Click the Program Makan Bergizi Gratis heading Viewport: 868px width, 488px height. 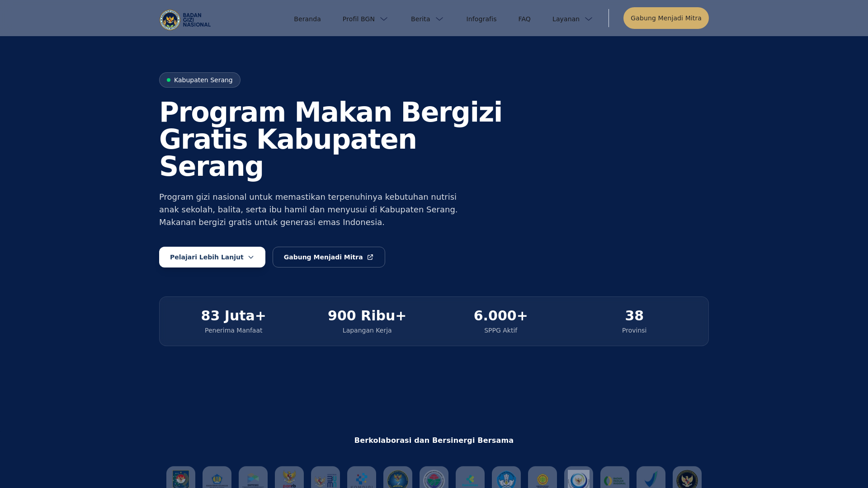[x=331, y=139]
